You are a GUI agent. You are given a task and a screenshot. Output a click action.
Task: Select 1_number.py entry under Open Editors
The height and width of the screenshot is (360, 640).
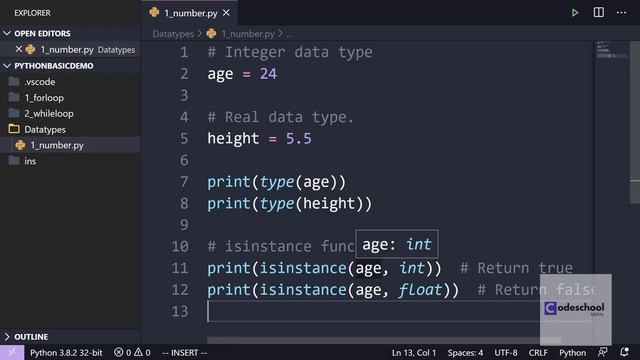pyautogui.click(x=70, y=49)
